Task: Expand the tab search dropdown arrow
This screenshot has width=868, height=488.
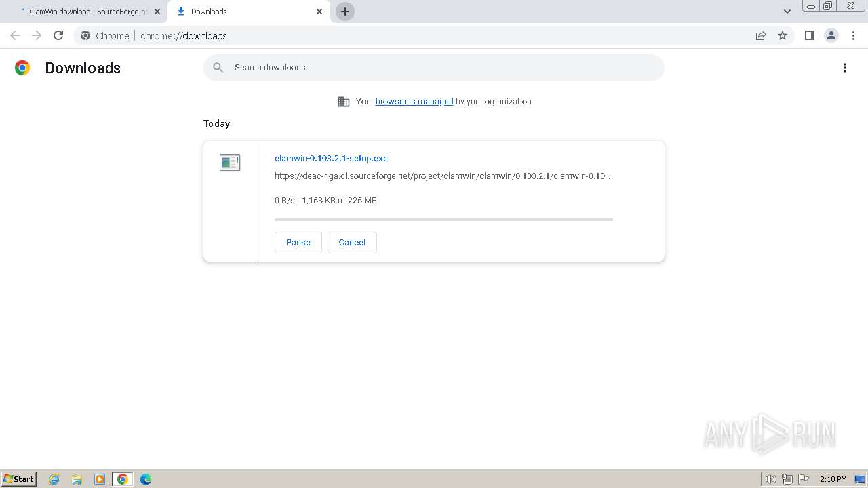Action: click(x=787, y=12)
